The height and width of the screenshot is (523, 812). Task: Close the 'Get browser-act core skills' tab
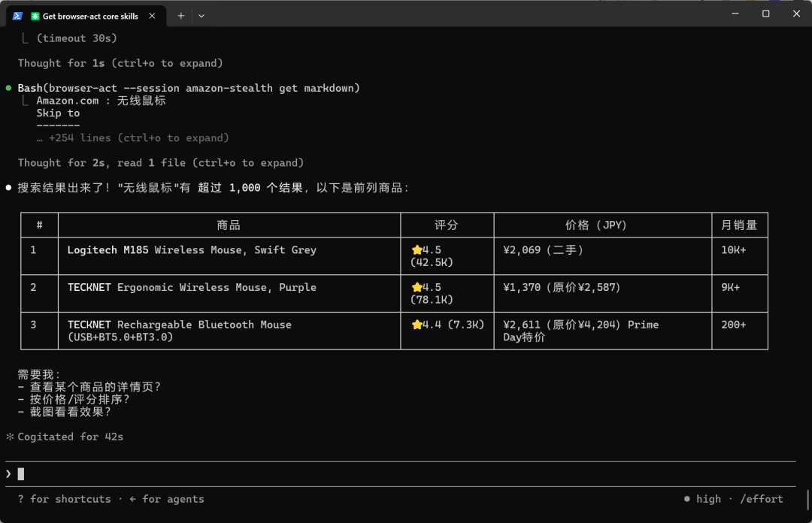(x=152, y=16)
